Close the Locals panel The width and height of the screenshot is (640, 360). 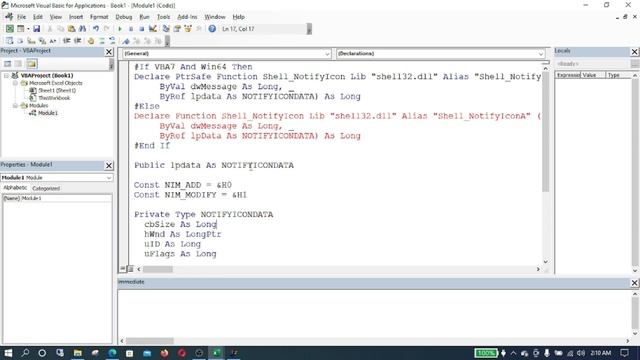coord(634,51)
